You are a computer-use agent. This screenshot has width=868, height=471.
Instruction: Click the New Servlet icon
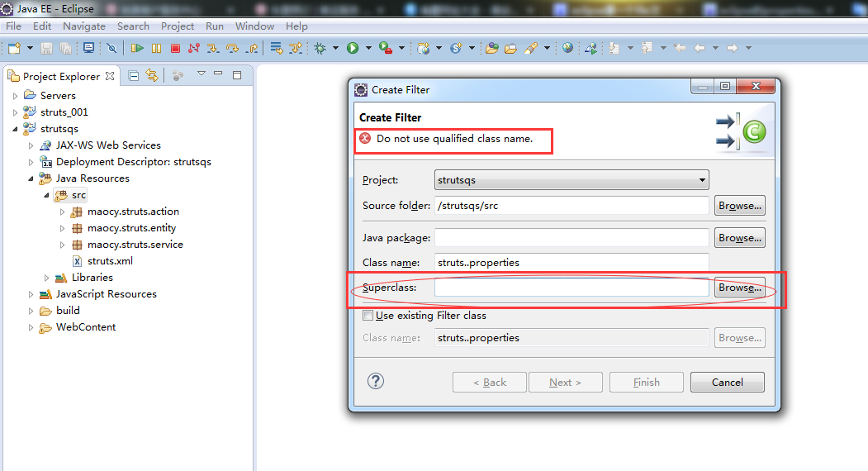pos(456,48)
